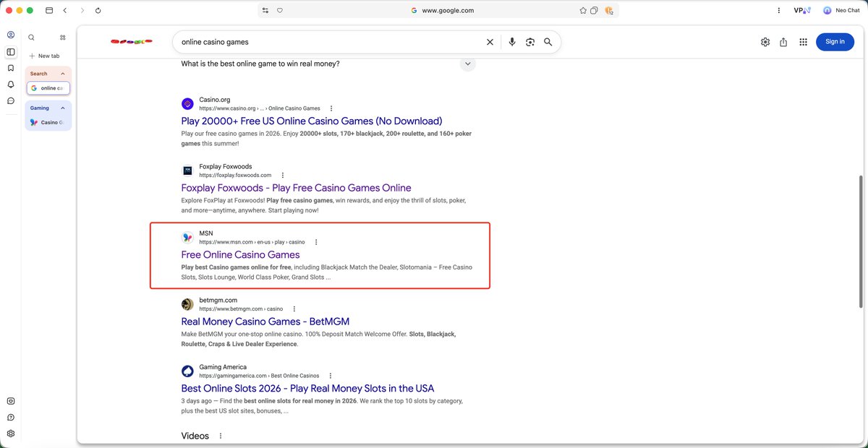Image resolution: width=868 pixels, height=448 pixels.
Task: Open a new tab from the tabs panel
Action: click(x=44, y=56)
